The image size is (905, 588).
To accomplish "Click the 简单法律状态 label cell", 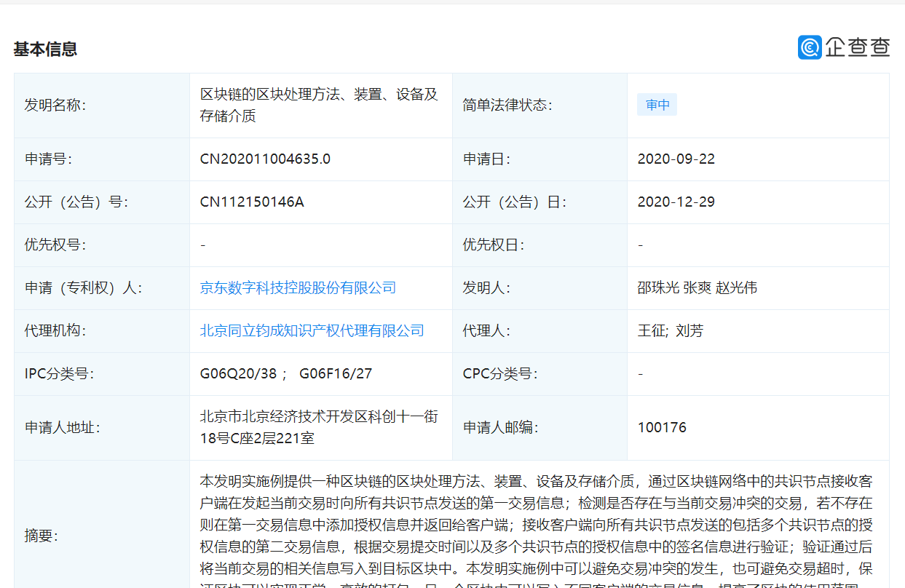I will click(x=540, y=106).
